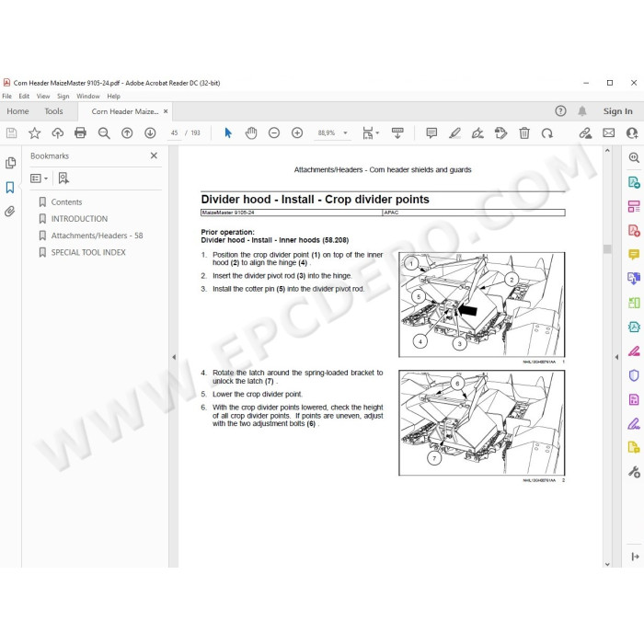Open the notifications bell
The image size is (644, 644).
point(582,111)
